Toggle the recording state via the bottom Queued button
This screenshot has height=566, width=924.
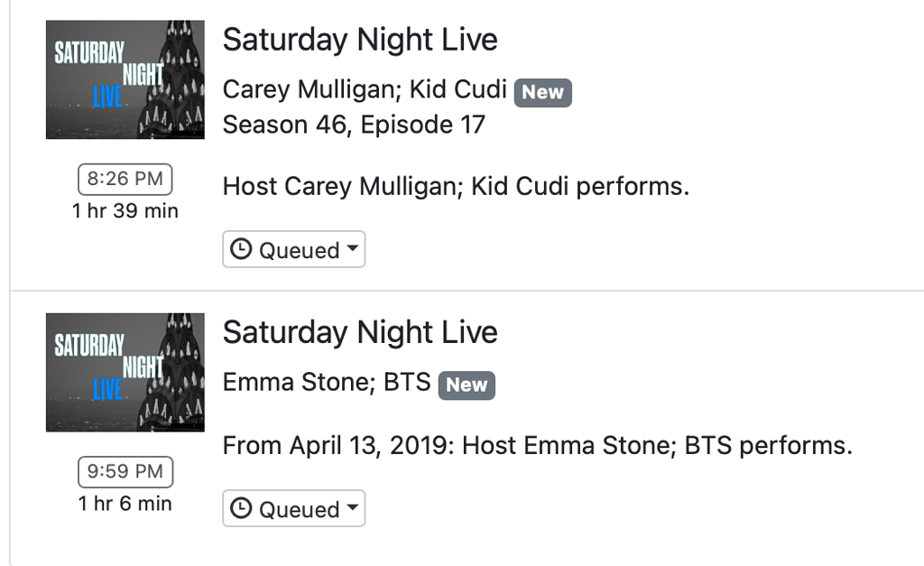pyautogui.click(x=293, y=507)
